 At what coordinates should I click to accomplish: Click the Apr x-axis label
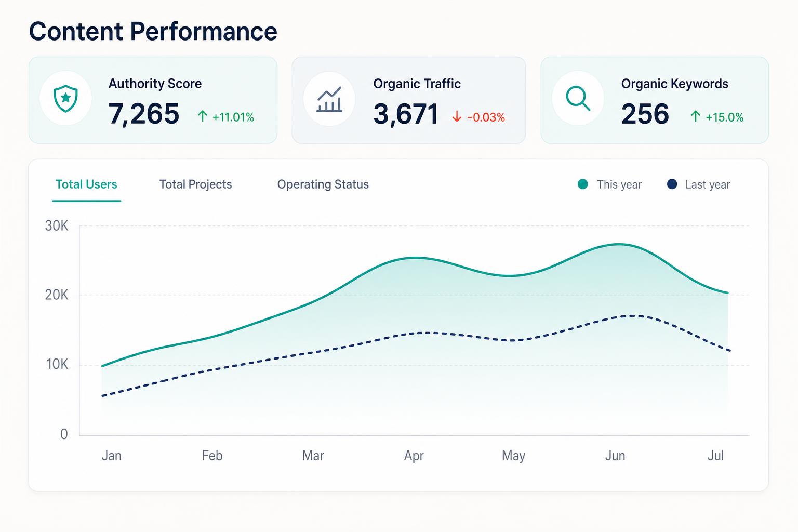click(414, 456)
